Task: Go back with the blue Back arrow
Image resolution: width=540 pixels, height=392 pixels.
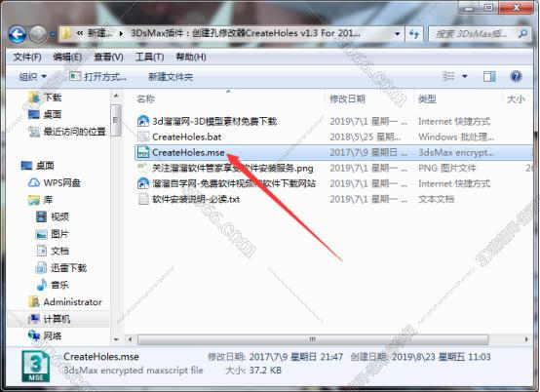Action: pos(18,34)
